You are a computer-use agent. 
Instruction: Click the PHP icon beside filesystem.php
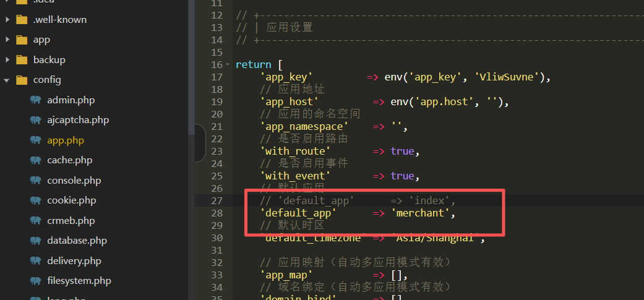(x=36, y=281)
